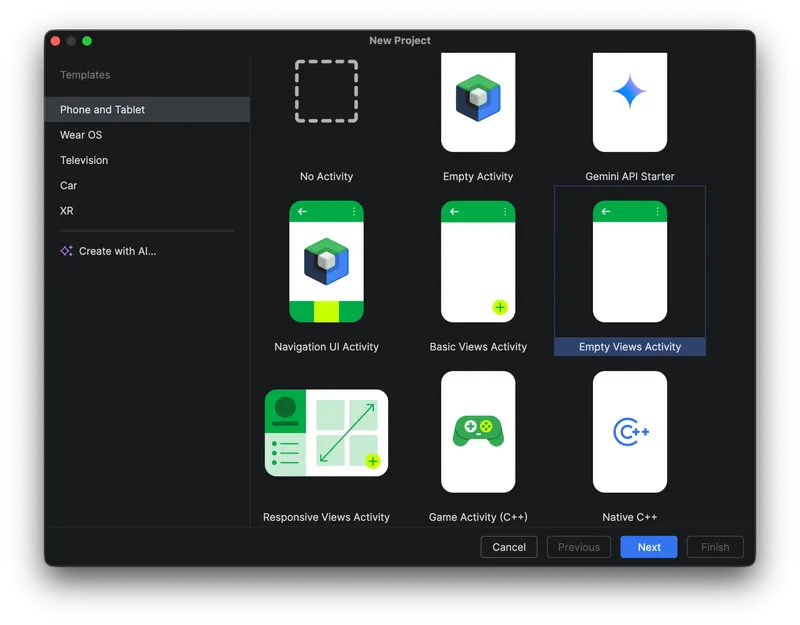Click the Responsive Views Activity label
Viewport: 800px width, 625px height.
coord(327,517)
